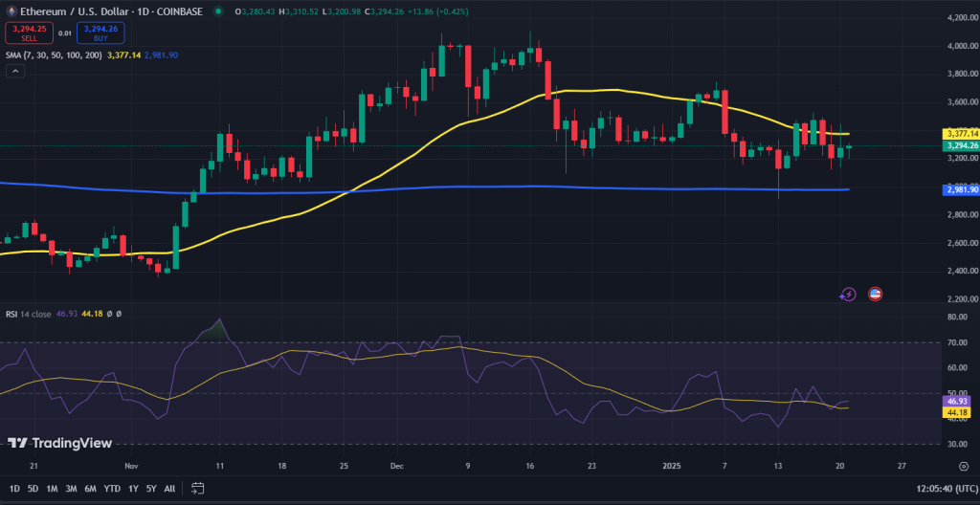The image size is (980, 505).
Task: Click the Nov date axis label
Action: tap(131, 466)
